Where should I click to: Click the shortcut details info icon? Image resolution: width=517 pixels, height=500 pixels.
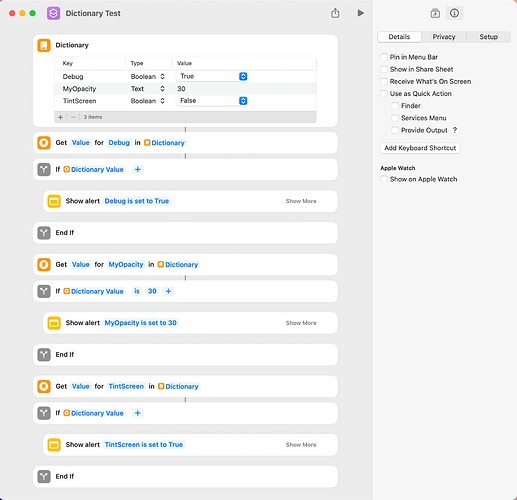point(454,13)
